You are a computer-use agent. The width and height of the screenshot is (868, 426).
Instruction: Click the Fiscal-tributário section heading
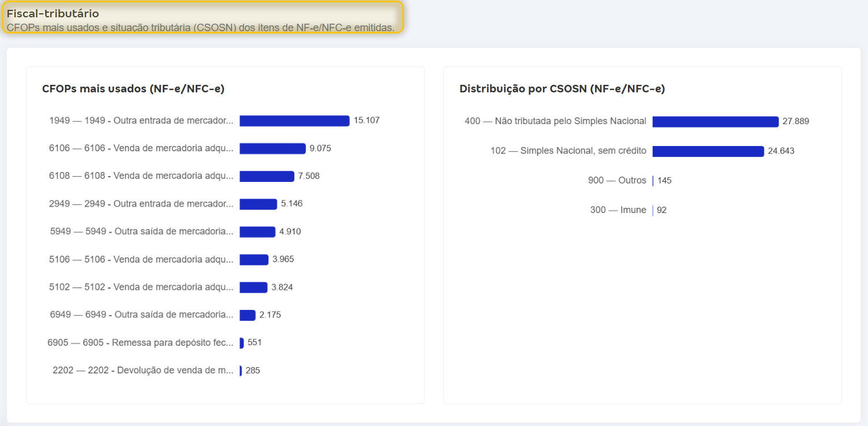tap(53, 13)
